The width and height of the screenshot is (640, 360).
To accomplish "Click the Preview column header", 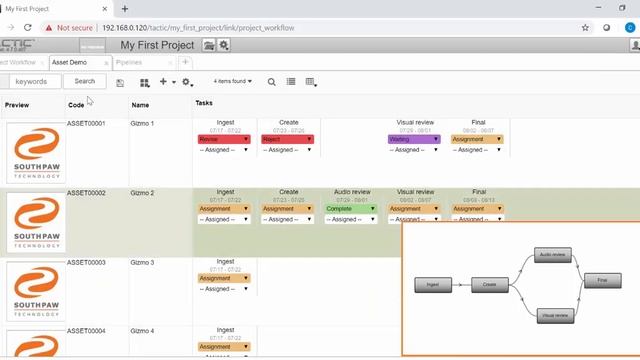I will click(x=17, y=105).
